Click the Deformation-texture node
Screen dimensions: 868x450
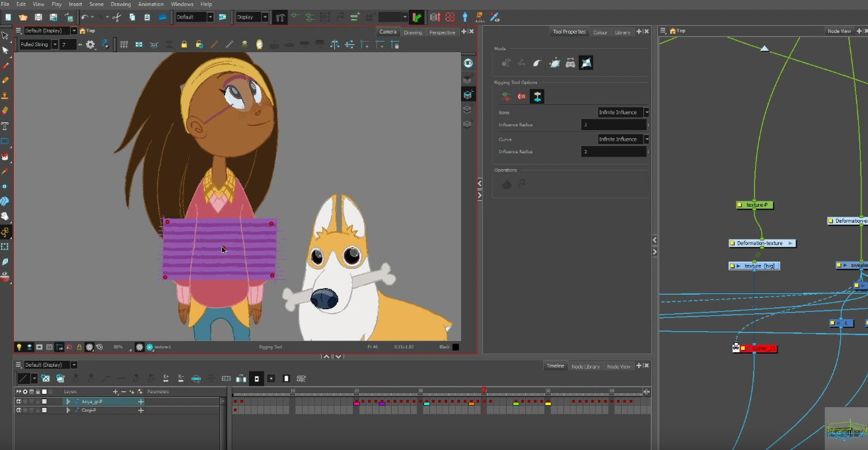point(762,243)
